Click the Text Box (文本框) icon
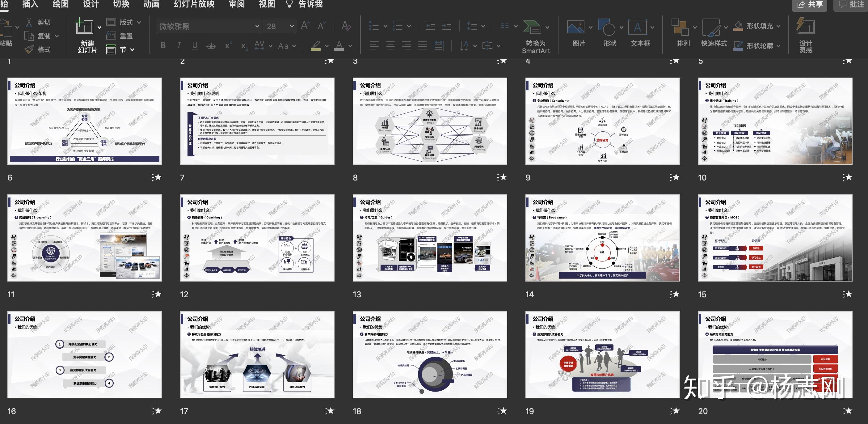 coord(637,27)
